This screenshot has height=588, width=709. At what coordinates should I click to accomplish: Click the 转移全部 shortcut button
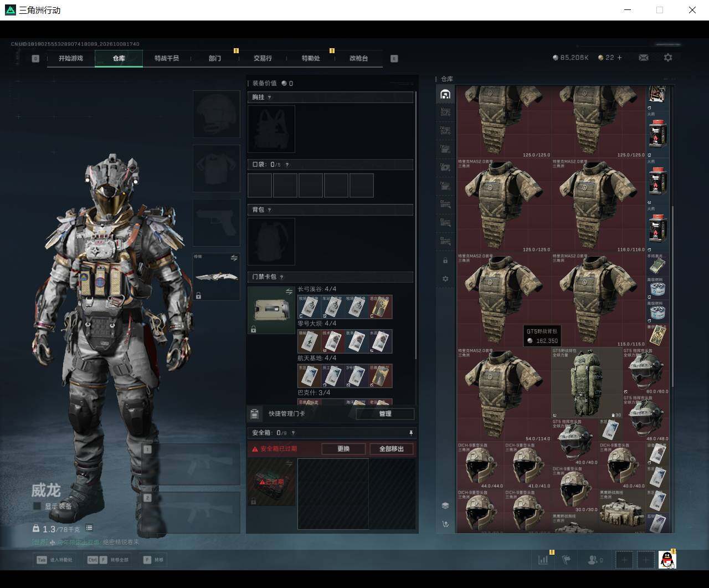tap(107, 560)
